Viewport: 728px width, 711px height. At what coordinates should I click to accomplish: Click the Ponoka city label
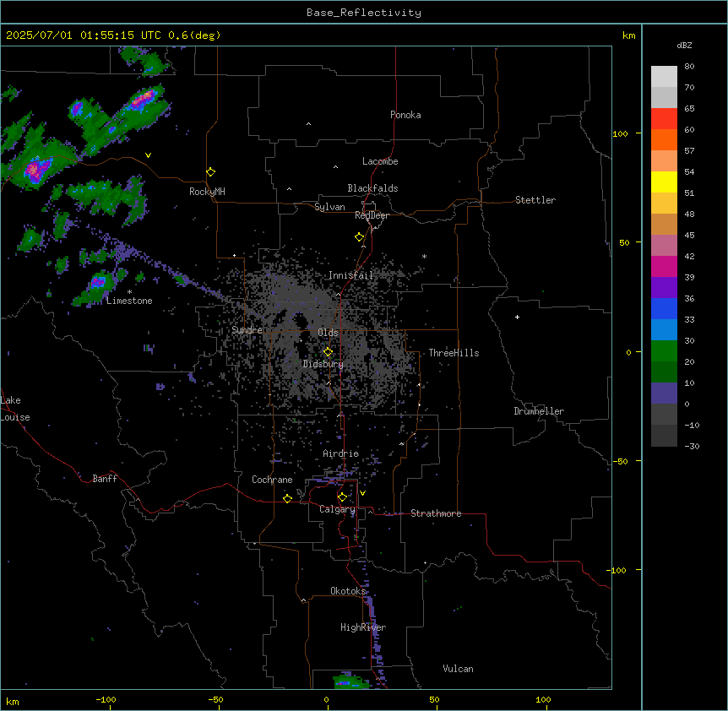pyautogui.click(x=405, y=115)
